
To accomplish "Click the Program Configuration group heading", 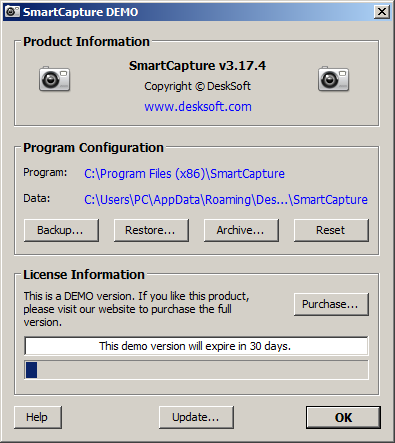I will point(93,148).
